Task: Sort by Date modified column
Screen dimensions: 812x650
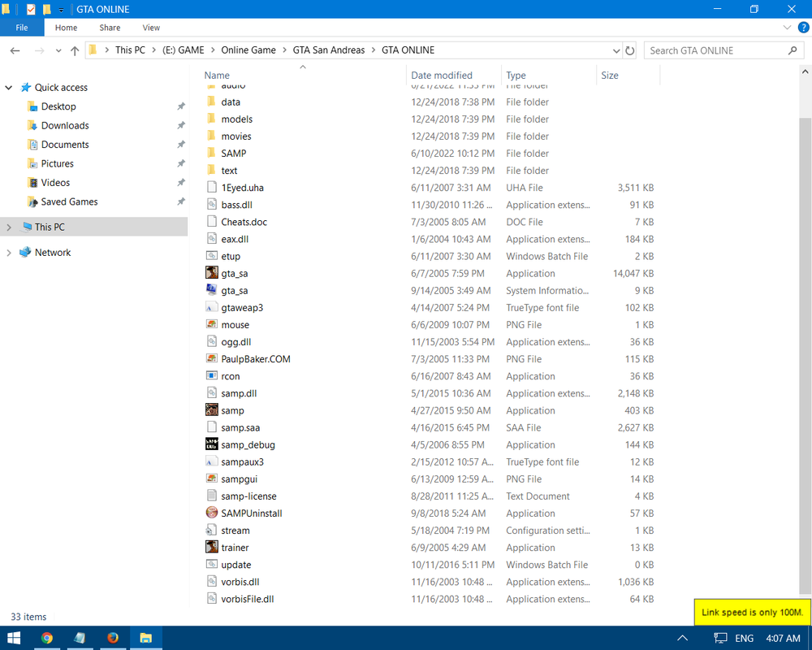Action: point(454,76)
